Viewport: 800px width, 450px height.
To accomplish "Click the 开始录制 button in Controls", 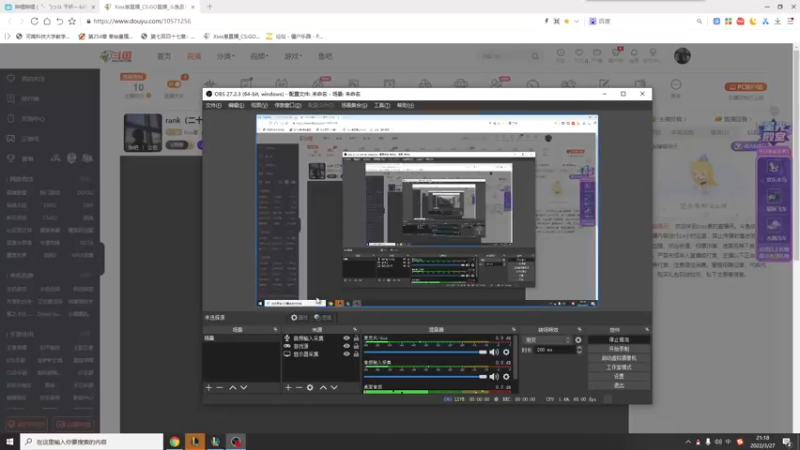I will tap(619, 349).
